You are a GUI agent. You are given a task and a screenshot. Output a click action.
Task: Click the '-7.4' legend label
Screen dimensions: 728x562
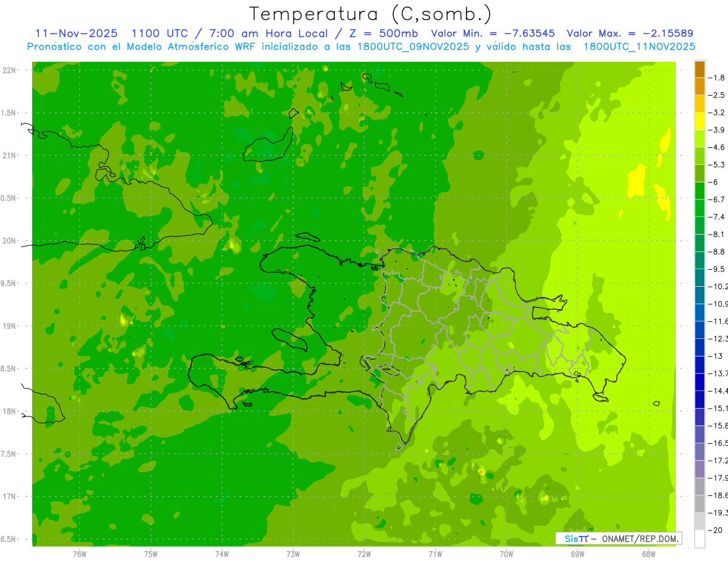click(x=718, y=217)
